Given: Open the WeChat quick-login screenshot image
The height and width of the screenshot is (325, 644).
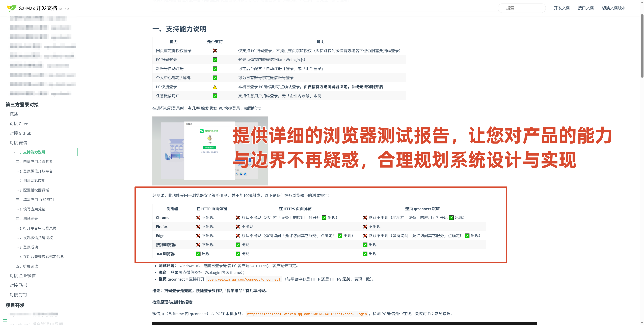Looking at the screenshot, I should tap(210, 151).
